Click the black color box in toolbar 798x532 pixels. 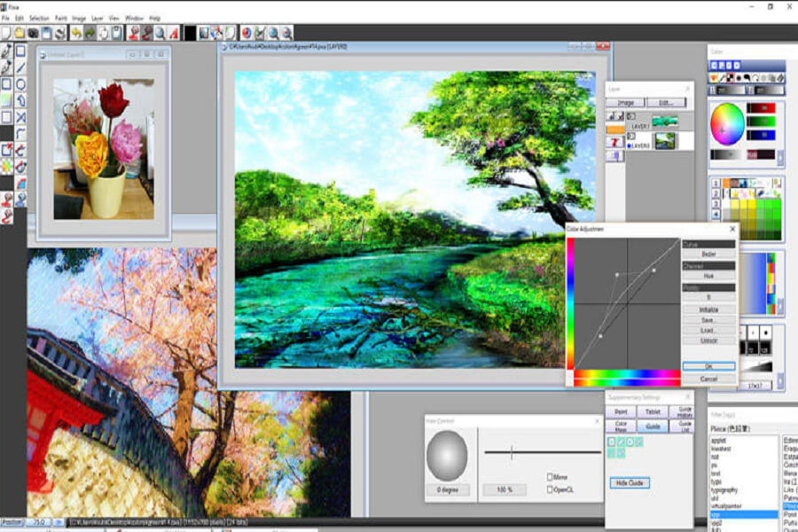pyautogui.click(x=190, y=33)
